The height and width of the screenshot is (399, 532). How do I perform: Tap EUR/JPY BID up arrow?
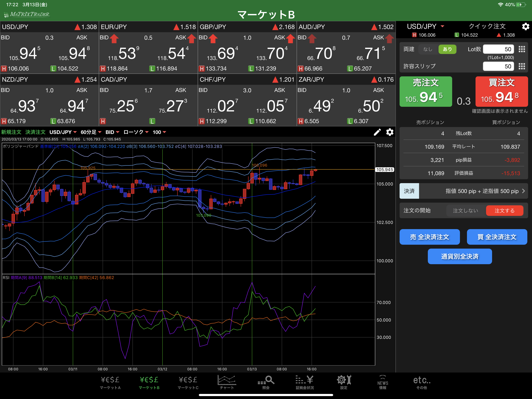tap(115, 39)
